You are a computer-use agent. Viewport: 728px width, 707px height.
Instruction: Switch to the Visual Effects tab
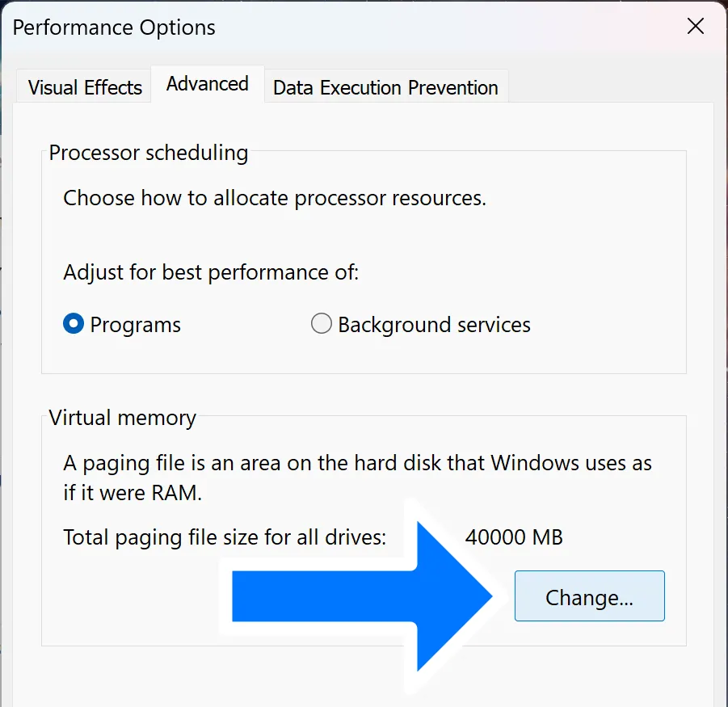pos(85,88)
